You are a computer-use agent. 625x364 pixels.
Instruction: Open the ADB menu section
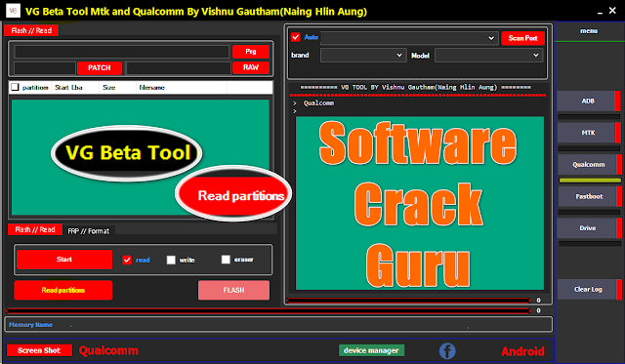pos(588,101)
